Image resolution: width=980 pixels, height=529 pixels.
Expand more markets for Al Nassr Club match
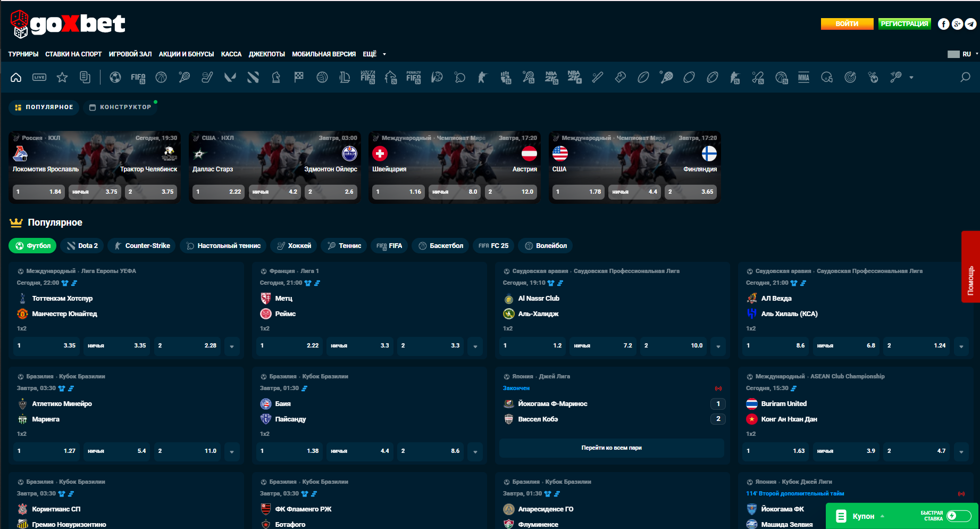point(718,346)
